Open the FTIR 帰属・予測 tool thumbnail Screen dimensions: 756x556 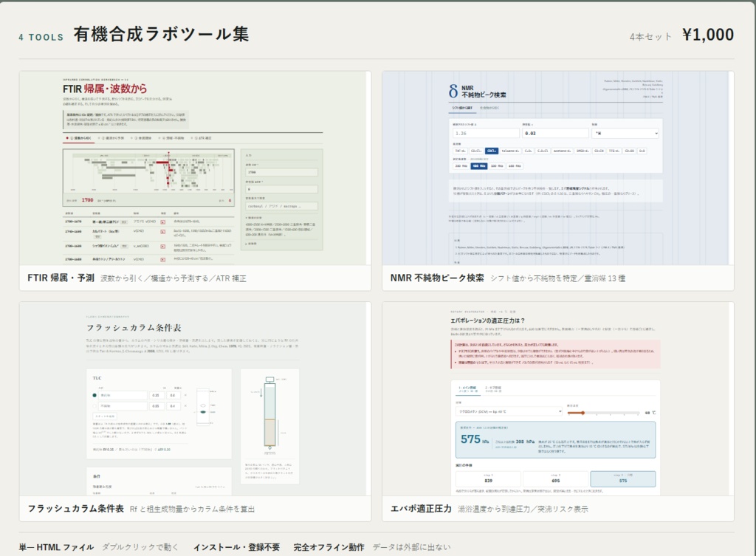click(195, 168)
